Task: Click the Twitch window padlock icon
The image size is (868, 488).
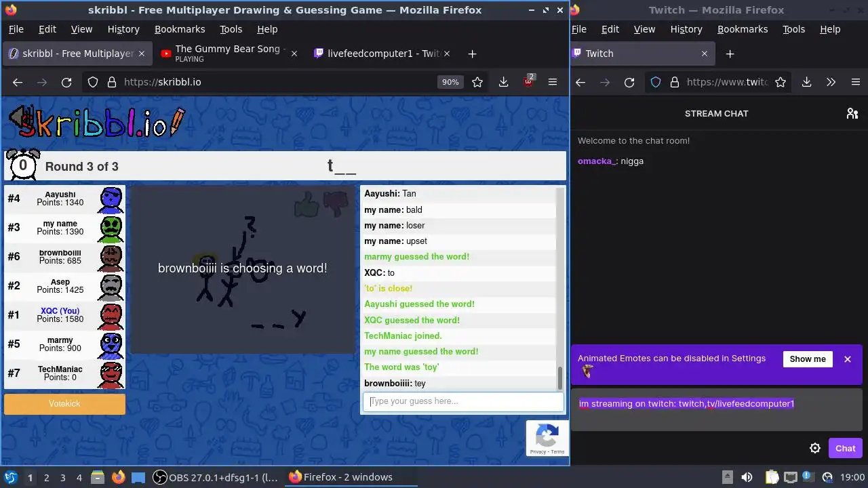Action: 674,82
